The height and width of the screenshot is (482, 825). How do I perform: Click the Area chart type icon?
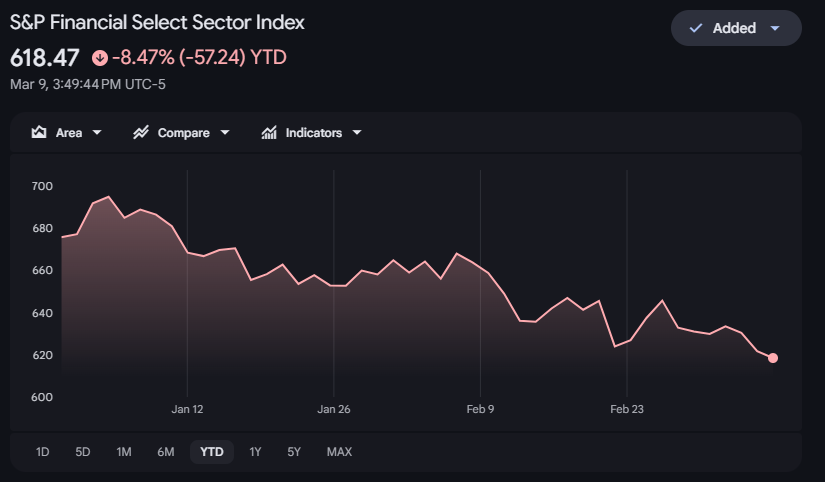[x=40, y=133]
